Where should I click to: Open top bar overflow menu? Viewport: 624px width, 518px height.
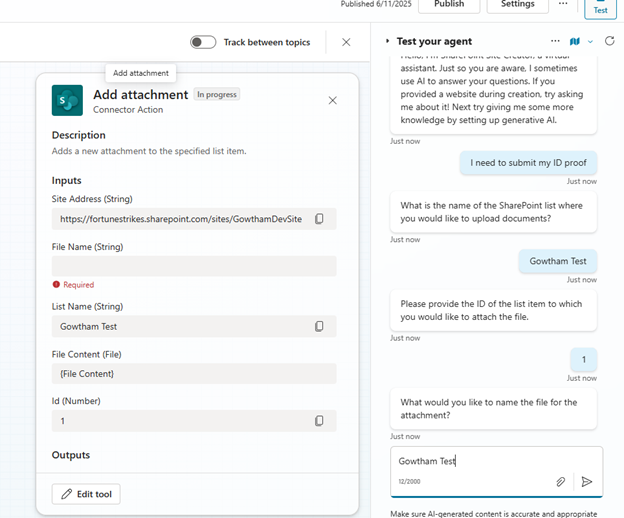[x=563, y=4]
